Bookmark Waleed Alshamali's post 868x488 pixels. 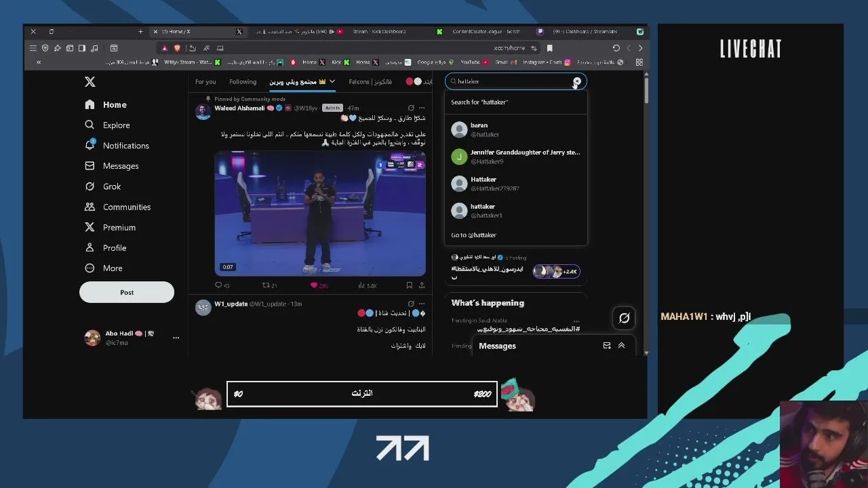[409, 285]
